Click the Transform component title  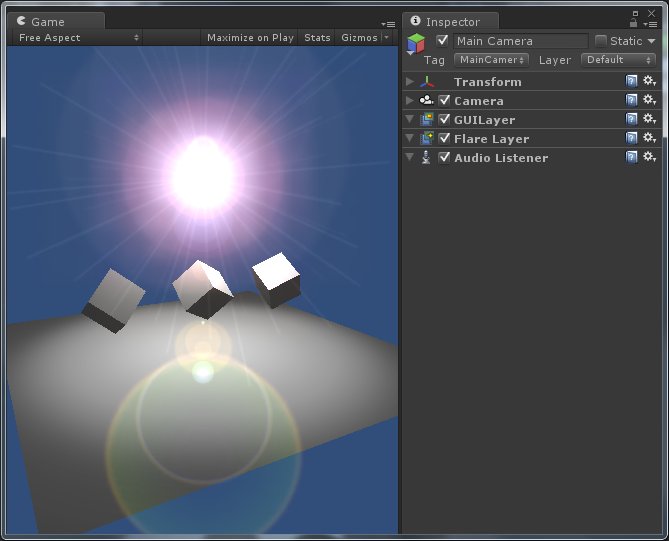coord(488,82)
